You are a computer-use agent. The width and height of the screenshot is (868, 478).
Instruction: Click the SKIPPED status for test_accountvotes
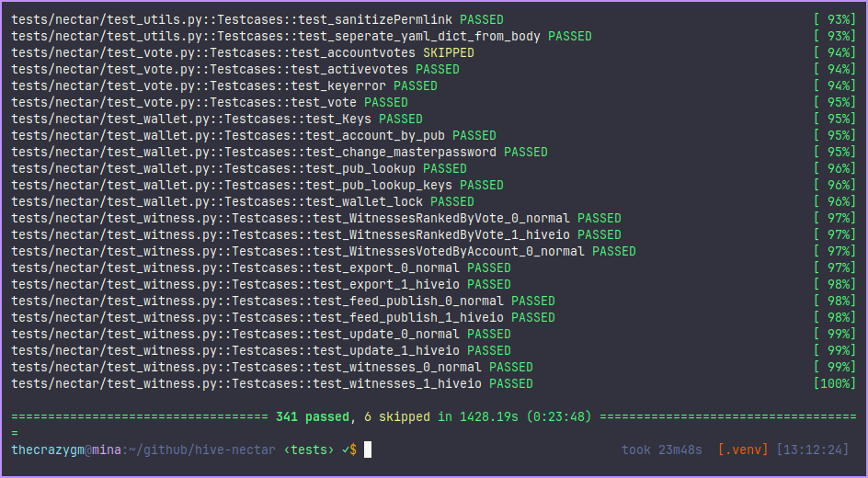449,52
